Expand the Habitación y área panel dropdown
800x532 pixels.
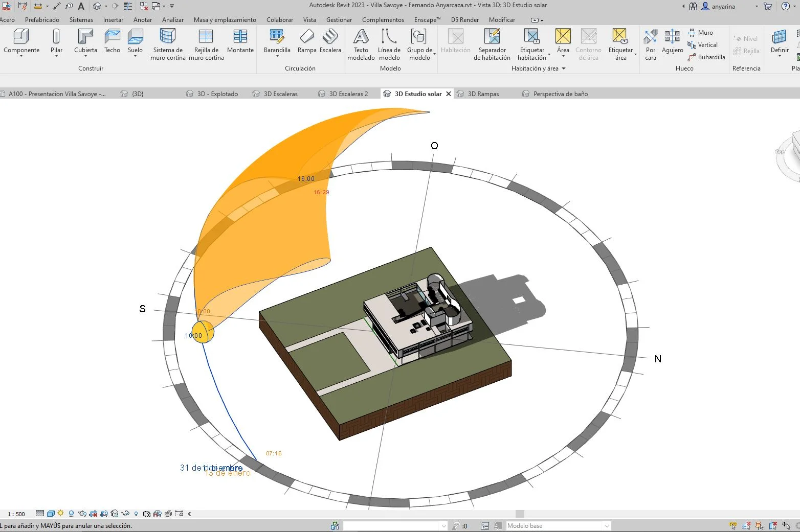click(x=564, y=68)
